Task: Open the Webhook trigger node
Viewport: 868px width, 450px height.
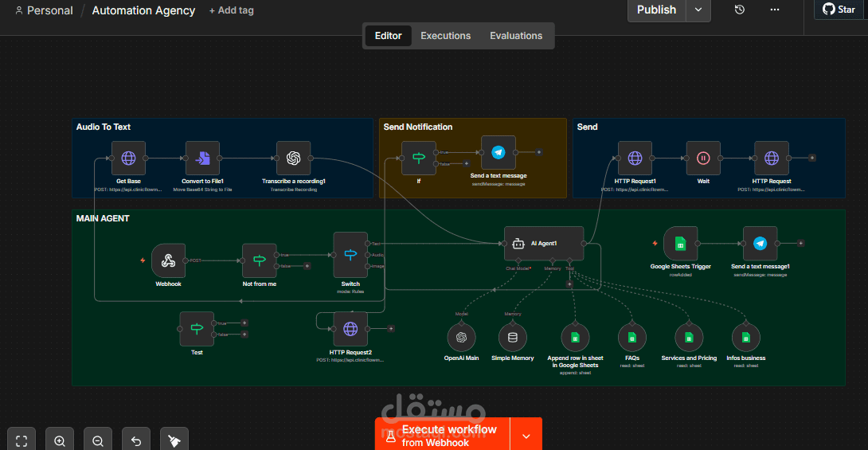Action: tap(168, 260)
